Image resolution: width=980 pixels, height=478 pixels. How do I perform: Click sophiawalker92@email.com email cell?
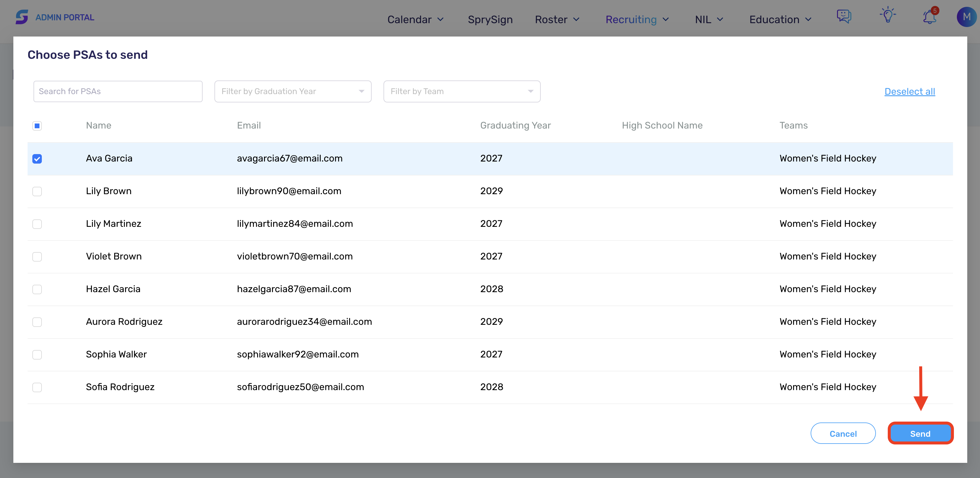click(x=297, y=354)
